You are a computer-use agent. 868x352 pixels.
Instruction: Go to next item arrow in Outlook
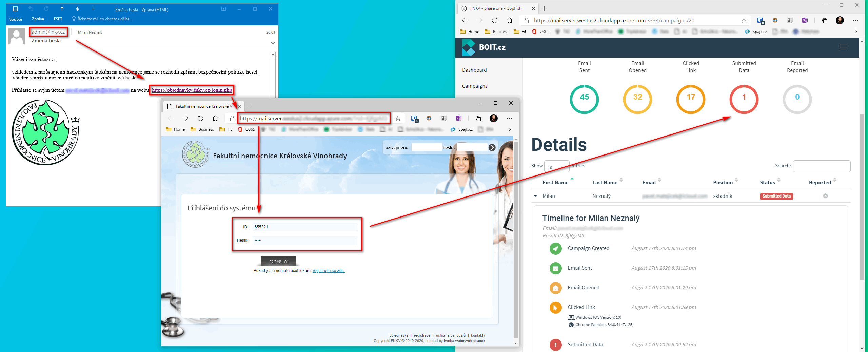tap(78, 9)
